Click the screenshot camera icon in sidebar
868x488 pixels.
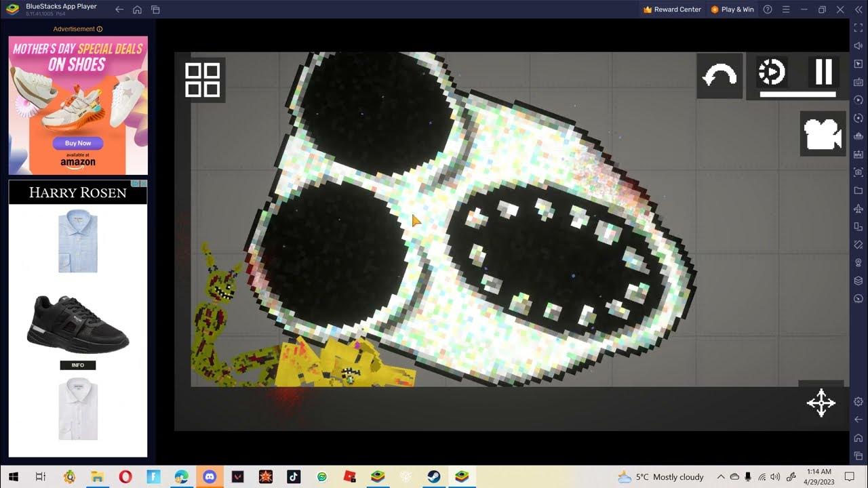point(859,172)
